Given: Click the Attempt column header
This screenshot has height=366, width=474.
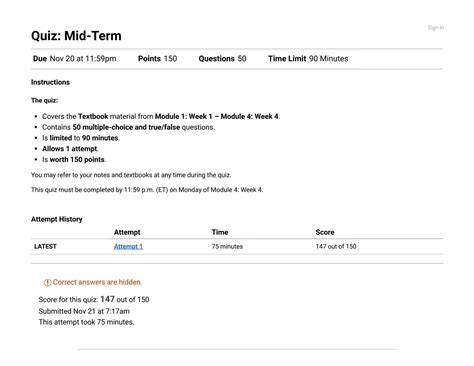Looking at the screenshot, I should click(x=127, y=232).
